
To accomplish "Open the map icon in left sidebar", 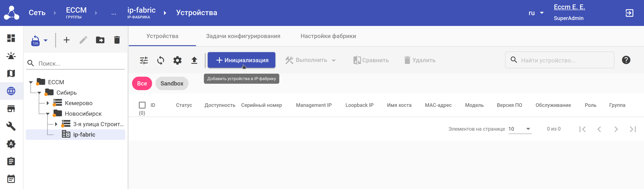I will click(x=11, y=73).
